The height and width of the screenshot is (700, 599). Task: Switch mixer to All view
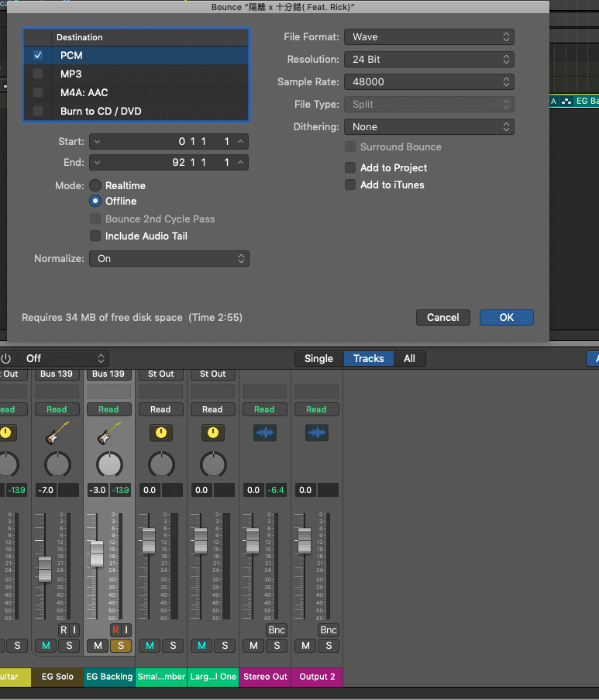[409, 358]
